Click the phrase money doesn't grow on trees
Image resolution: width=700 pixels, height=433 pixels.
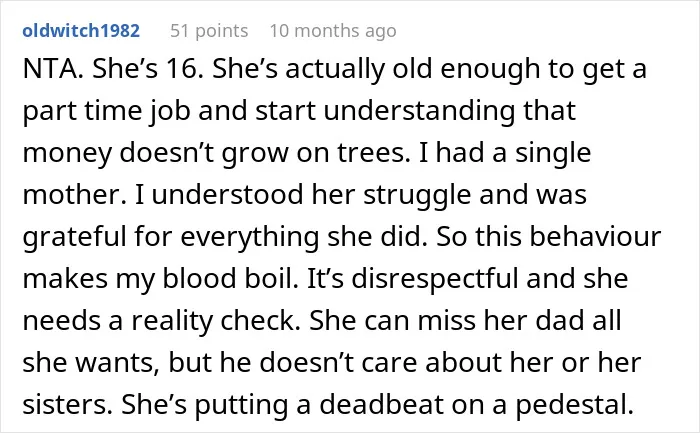216,153
